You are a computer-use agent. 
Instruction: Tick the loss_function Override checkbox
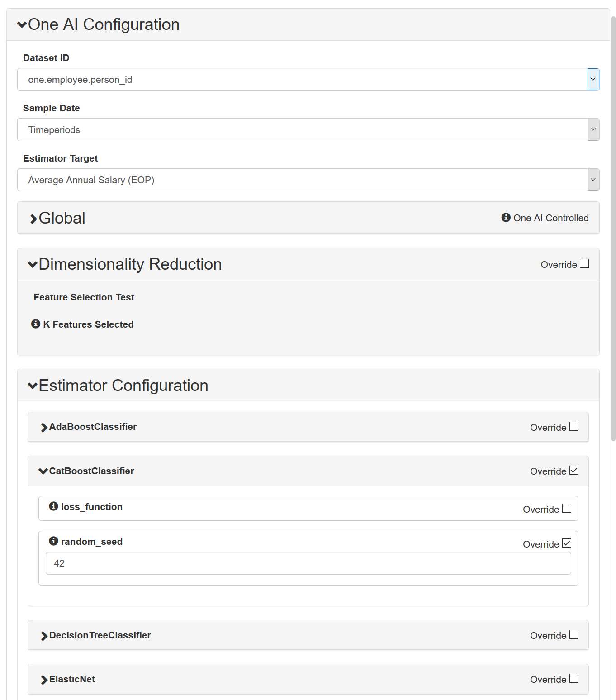(x=567, y=509)
